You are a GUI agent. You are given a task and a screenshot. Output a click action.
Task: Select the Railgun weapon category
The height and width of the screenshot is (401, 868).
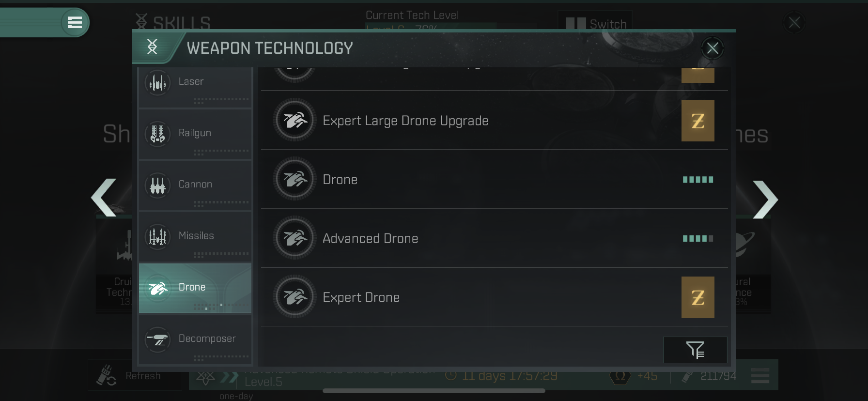click(195, 134)
